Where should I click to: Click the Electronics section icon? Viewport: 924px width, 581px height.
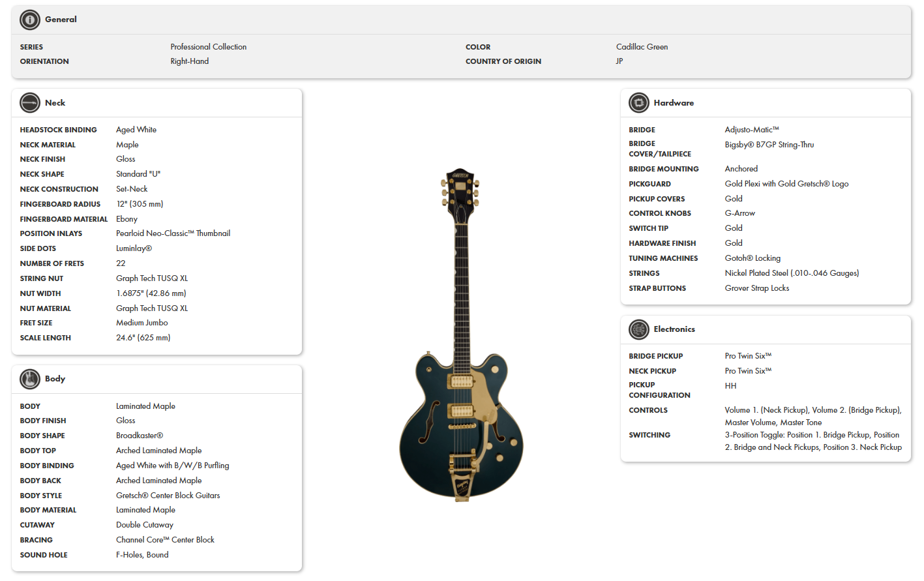[639, 329]
